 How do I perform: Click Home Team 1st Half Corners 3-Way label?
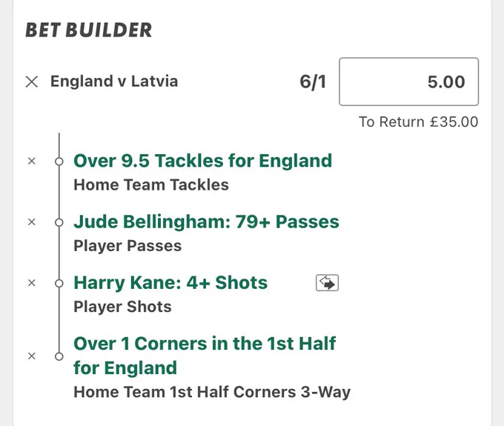coord(212,392)
